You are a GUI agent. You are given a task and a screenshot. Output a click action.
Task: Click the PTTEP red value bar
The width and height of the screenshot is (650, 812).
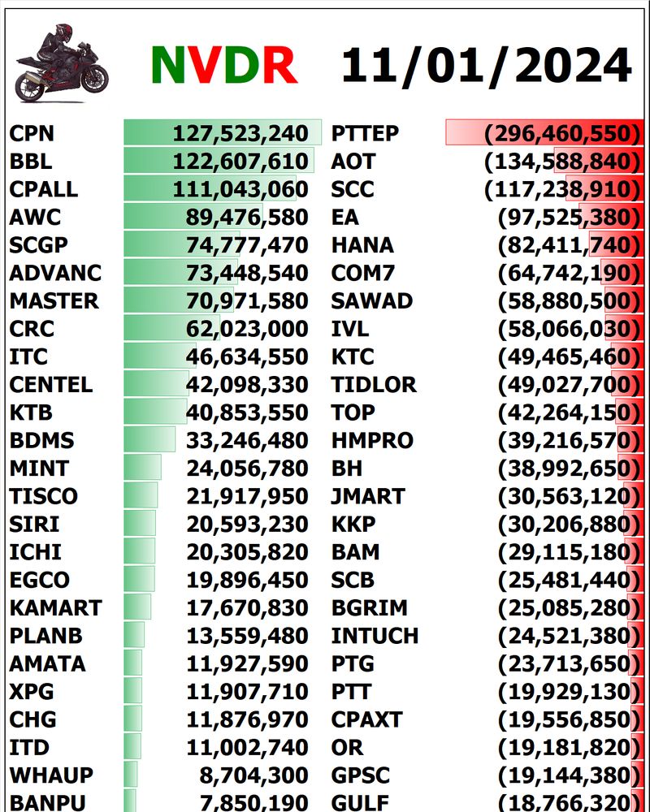[x=544, y=133]
